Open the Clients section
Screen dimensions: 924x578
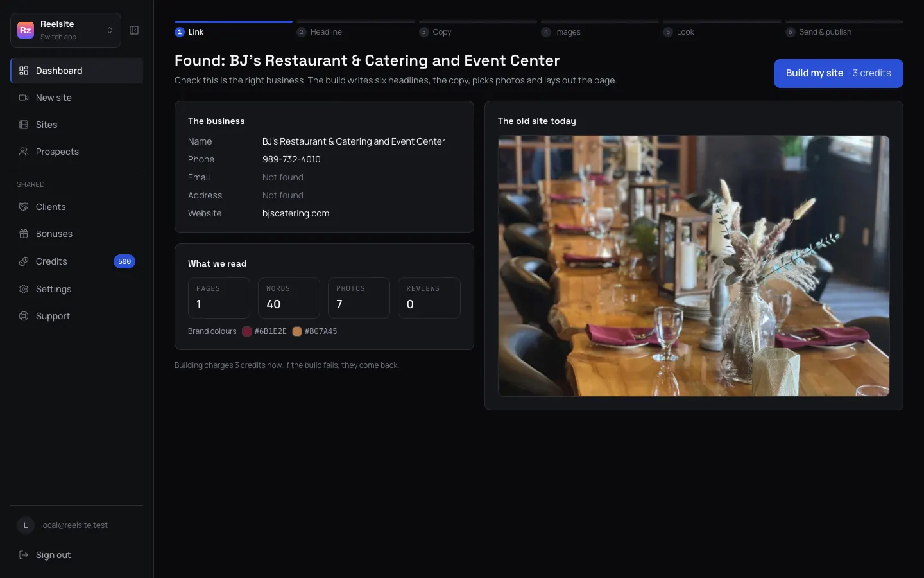(76, 207)
